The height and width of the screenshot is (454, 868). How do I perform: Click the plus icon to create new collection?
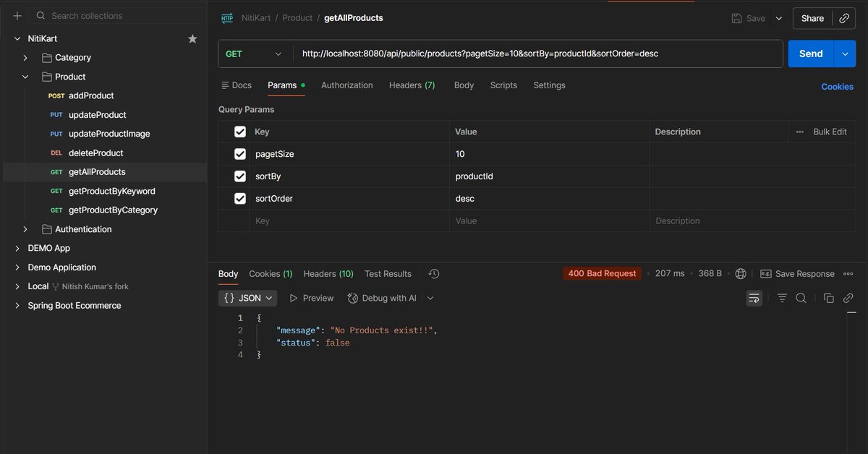coord(17,16)
